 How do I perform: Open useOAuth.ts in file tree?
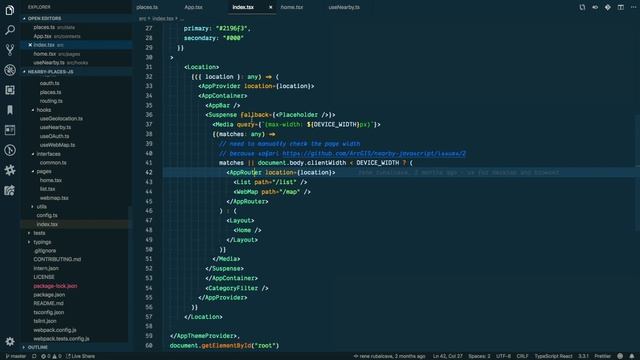pyautogui.click(x=54, y=136)
